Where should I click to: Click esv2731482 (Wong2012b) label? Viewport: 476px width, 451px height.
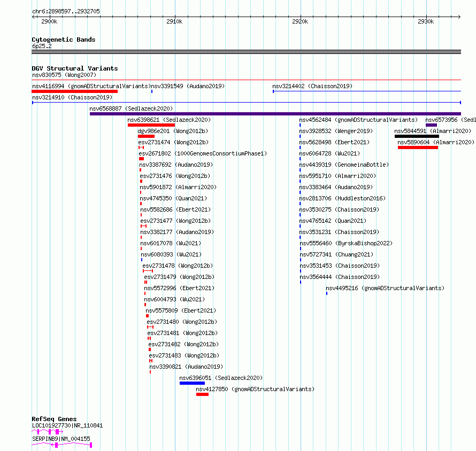183,344
